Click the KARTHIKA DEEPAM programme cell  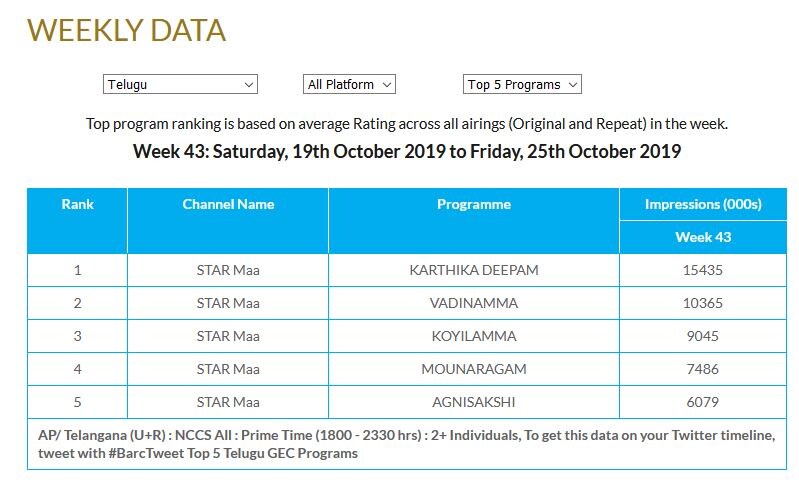[x=474, y=270]
